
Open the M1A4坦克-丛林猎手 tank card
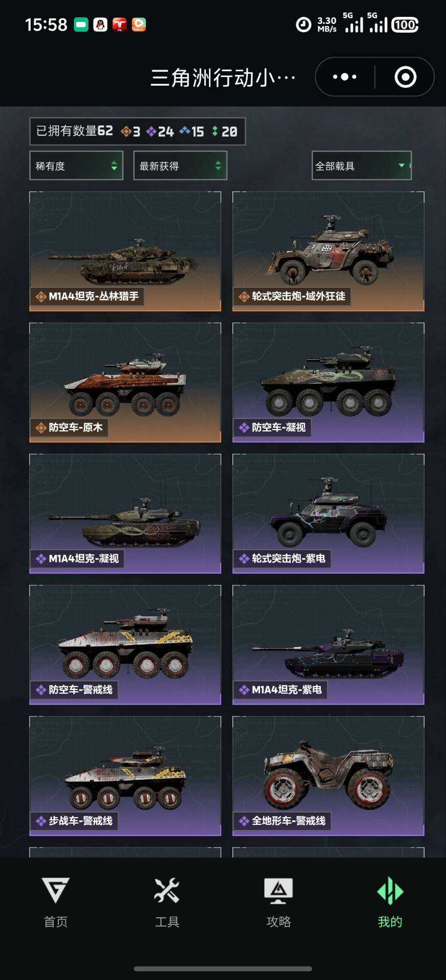pyautogui.click(x=125, y=251)
